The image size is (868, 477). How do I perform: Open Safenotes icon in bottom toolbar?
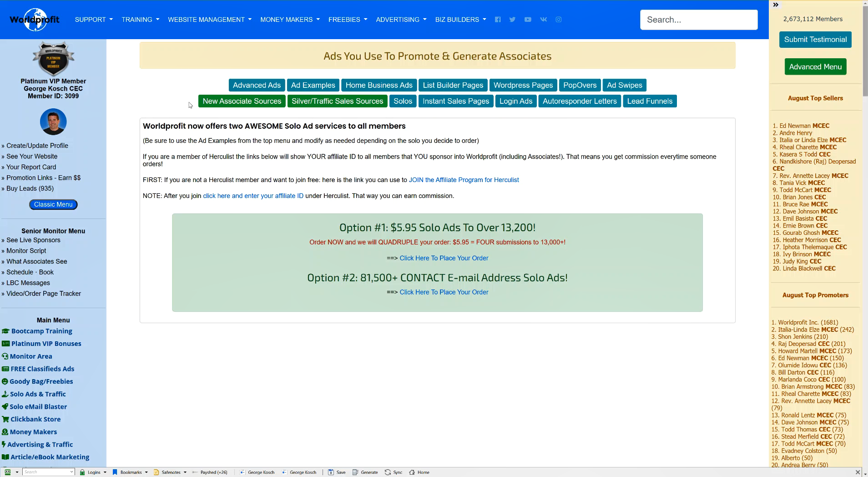click(156, 472)
